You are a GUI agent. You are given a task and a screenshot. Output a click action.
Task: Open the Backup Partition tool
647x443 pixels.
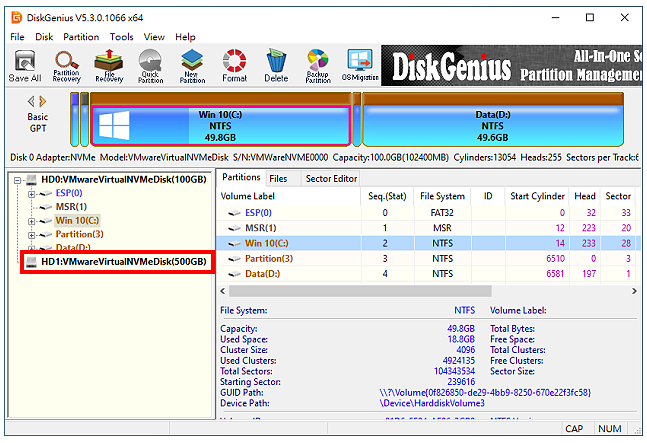coord(318,66)
